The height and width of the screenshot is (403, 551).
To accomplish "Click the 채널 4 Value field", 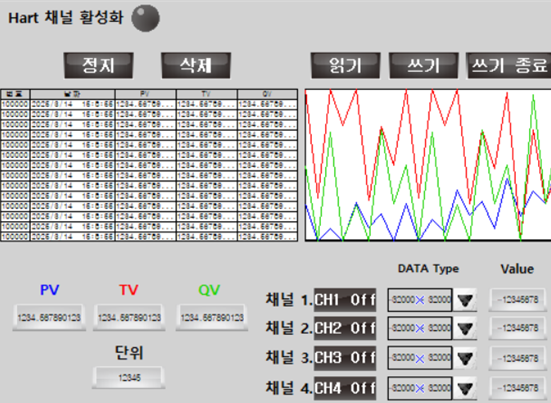I will pos(518,388).
